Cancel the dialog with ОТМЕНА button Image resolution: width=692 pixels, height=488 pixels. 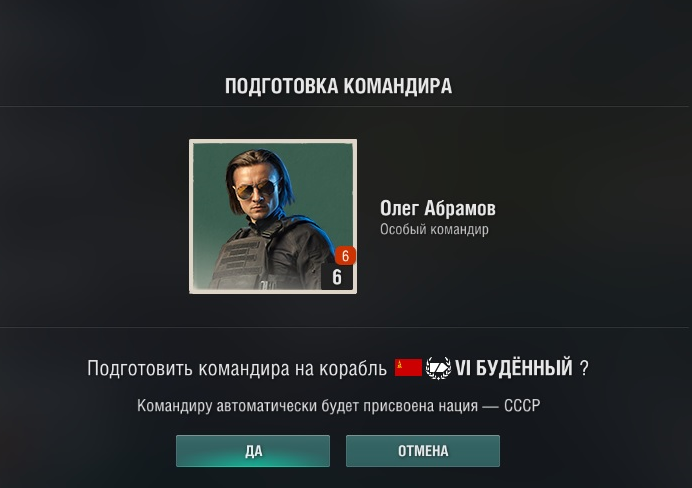click(423, 450)
